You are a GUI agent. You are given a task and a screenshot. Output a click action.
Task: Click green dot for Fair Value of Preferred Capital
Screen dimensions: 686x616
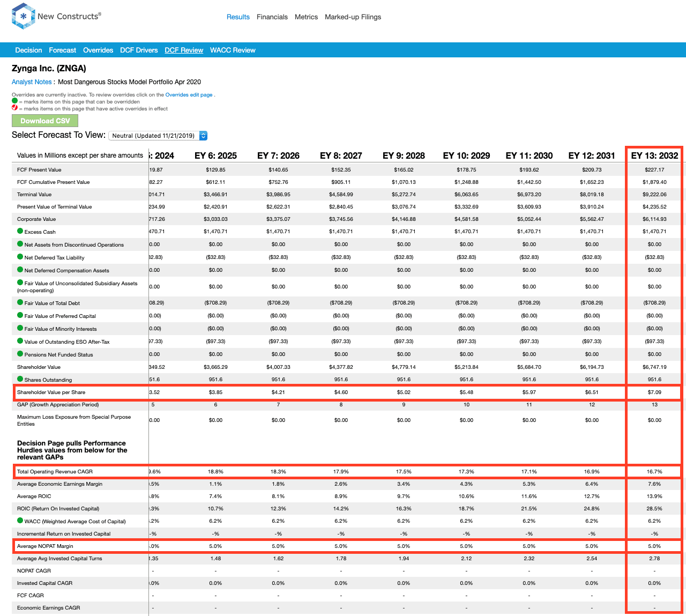pos(20,315)
